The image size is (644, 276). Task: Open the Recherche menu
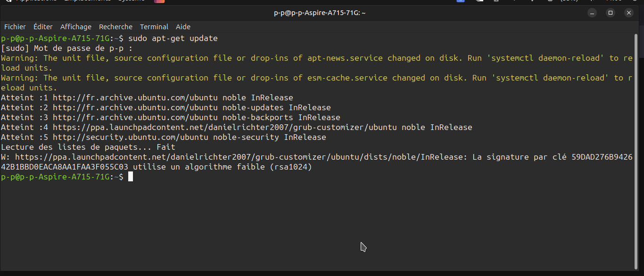coord(116,27)
